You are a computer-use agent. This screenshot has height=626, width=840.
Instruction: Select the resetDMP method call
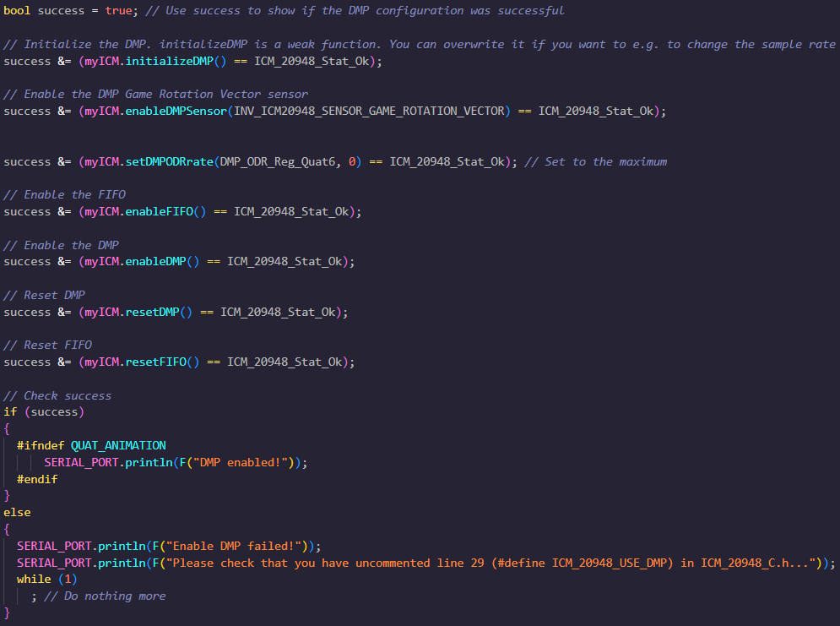click(152, 311)
